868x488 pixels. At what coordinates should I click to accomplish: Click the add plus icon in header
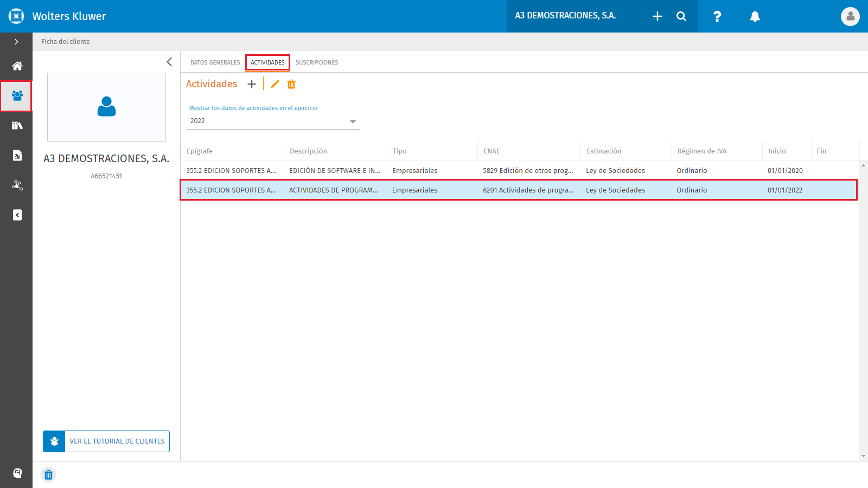click(x=658, y=16)
